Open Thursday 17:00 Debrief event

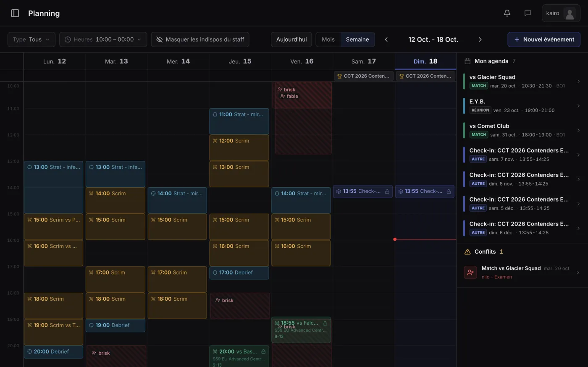point(239,273)
